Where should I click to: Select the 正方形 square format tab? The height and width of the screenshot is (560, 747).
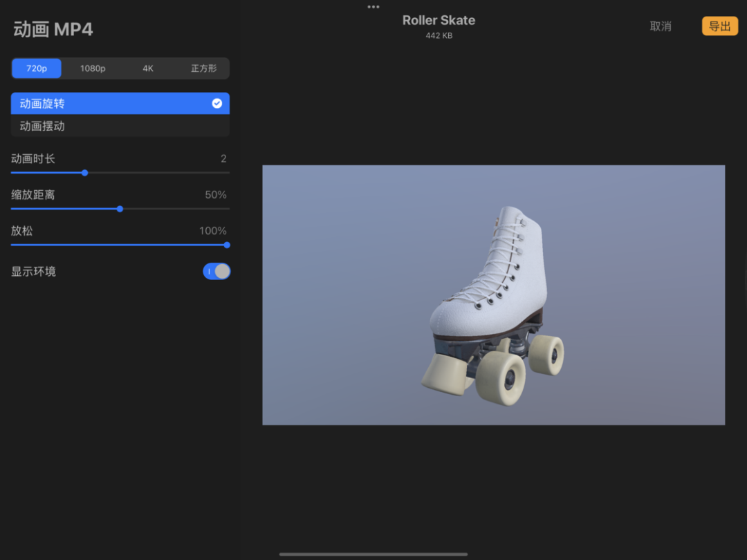203,68
